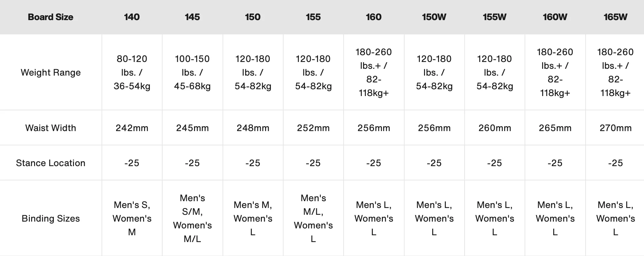This screenshot has height=256, width=644.
Task: Select the 80-120 lbs weight range cell
Action: tap(132, 72)
